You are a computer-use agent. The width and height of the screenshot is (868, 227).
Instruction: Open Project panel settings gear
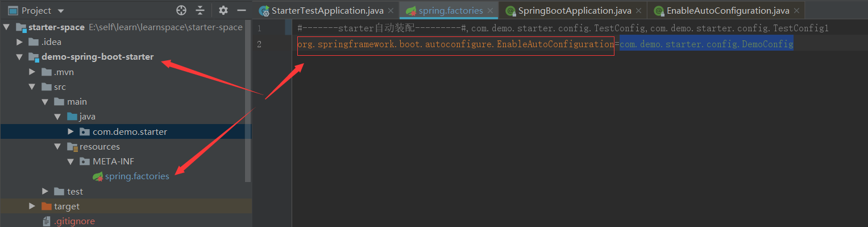pos(223,10)
